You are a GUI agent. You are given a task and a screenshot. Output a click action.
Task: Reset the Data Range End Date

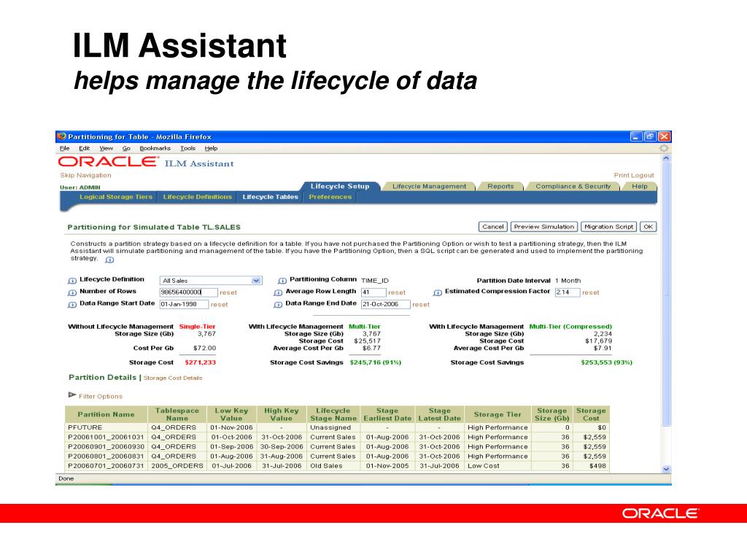pos(421,304)
